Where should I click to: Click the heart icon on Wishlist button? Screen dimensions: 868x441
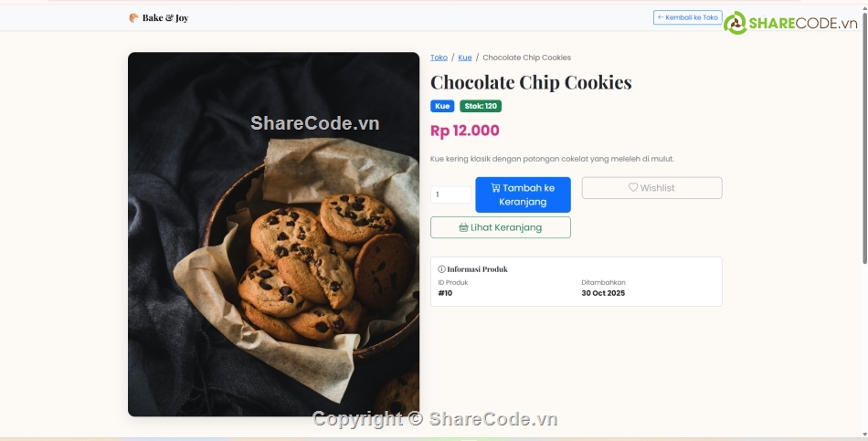[x=633, y=187]
